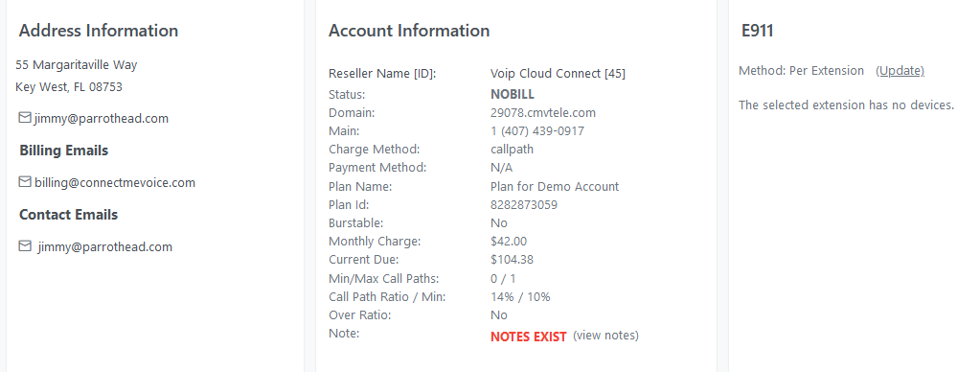Click jimmy@parrothead.com under Contact Emails
The width and height of the screenshot is (980, 372).
pyautogui.click(x=105, y=246)
